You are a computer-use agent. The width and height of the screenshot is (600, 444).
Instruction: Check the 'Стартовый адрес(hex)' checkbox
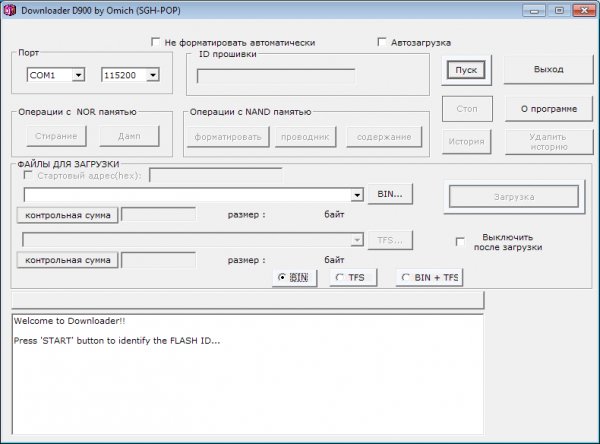tap(28, 175)
